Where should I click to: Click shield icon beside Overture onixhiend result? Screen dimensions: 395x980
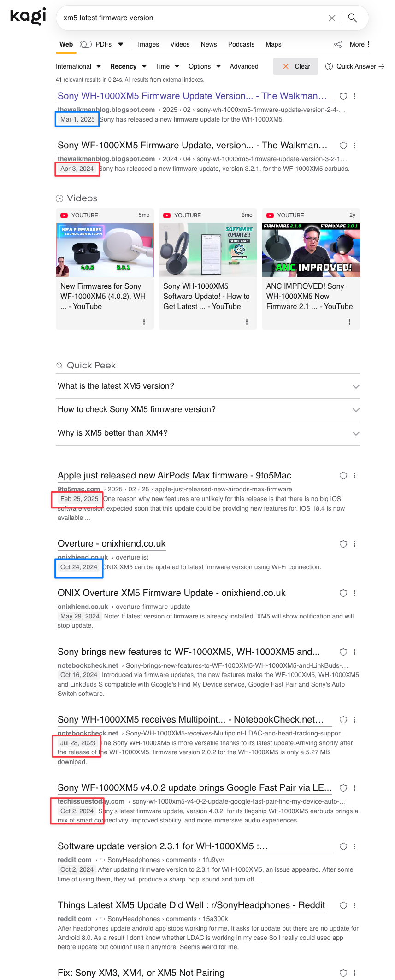coord(343,544)
